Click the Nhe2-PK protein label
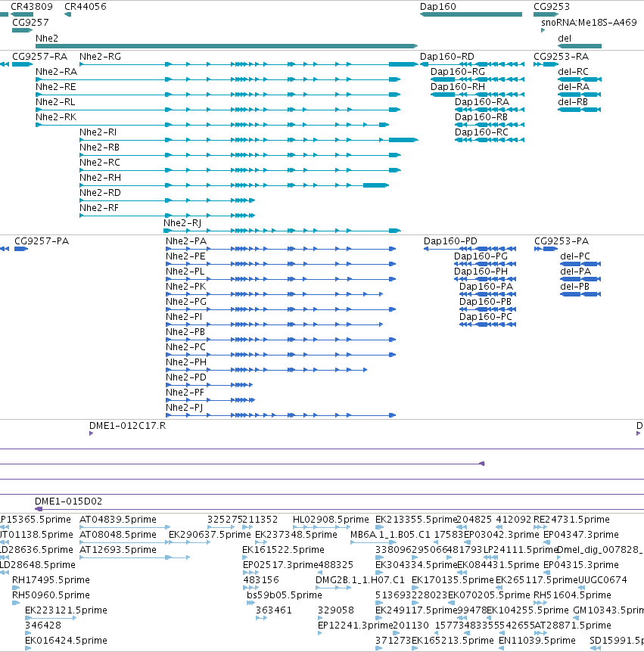 (185, 287)
